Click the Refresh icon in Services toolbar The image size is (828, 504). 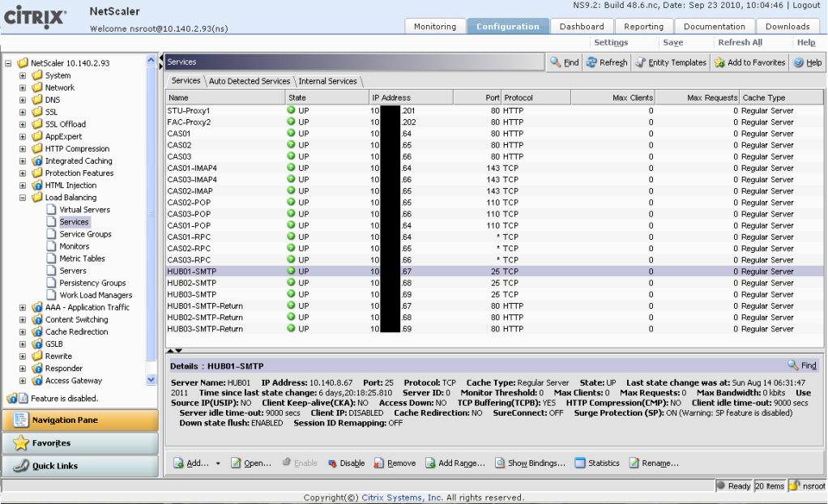click(x=591, y=62)
